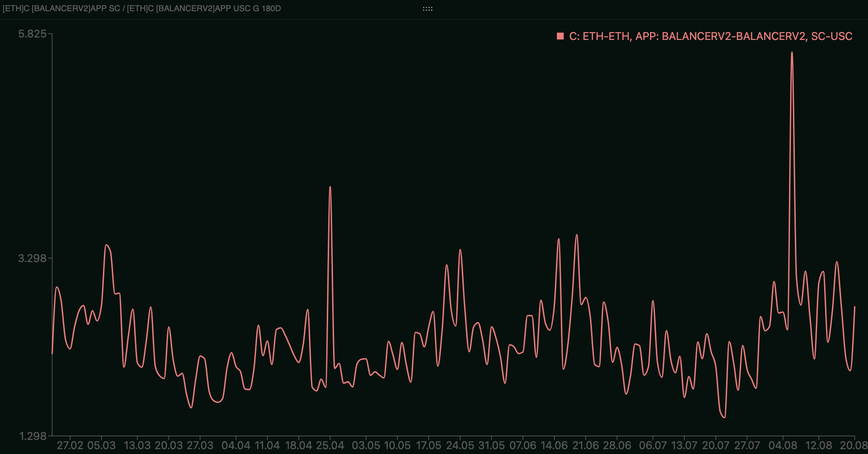Select the 27.02 date on x-axis

(70, 445)
